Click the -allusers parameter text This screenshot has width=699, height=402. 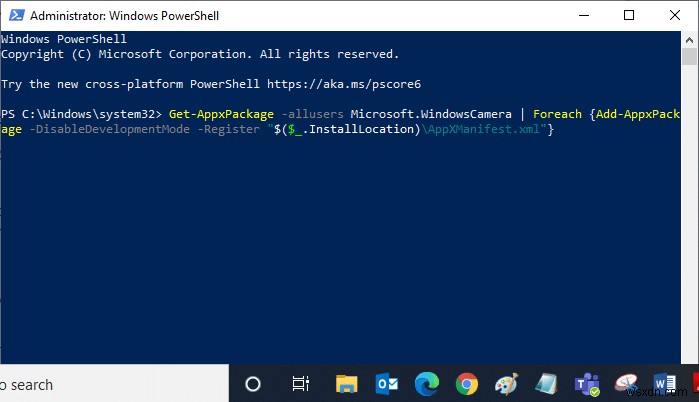coord(312,114)
